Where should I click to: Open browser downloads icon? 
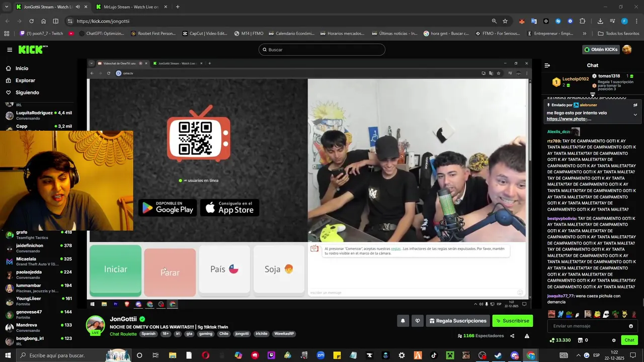point(600,21)
